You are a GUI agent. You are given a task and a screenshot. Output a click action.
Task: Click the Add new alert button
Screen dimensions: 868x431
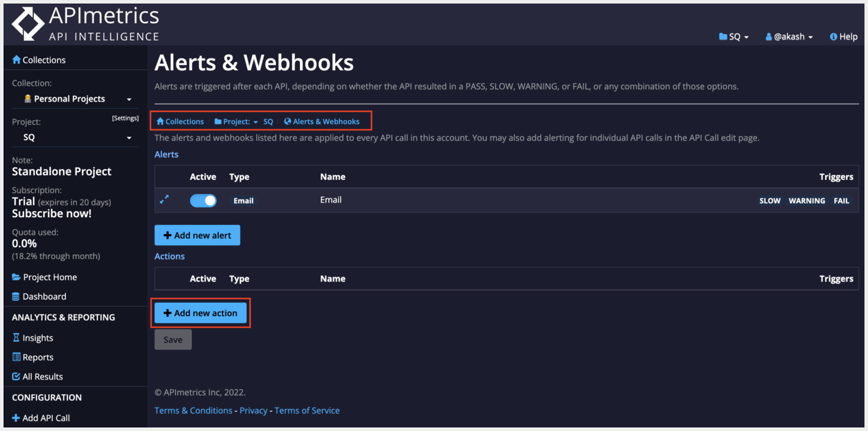pos(198,235)
